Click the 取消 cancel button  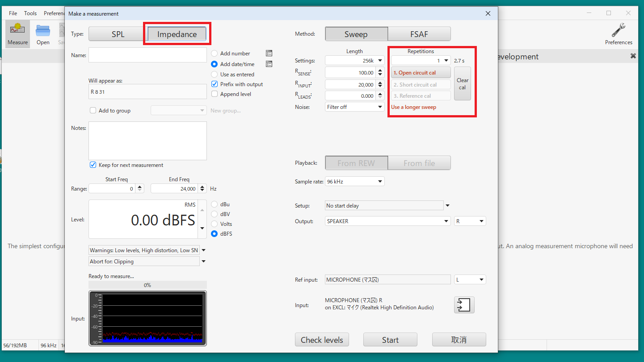pos(459,340)
